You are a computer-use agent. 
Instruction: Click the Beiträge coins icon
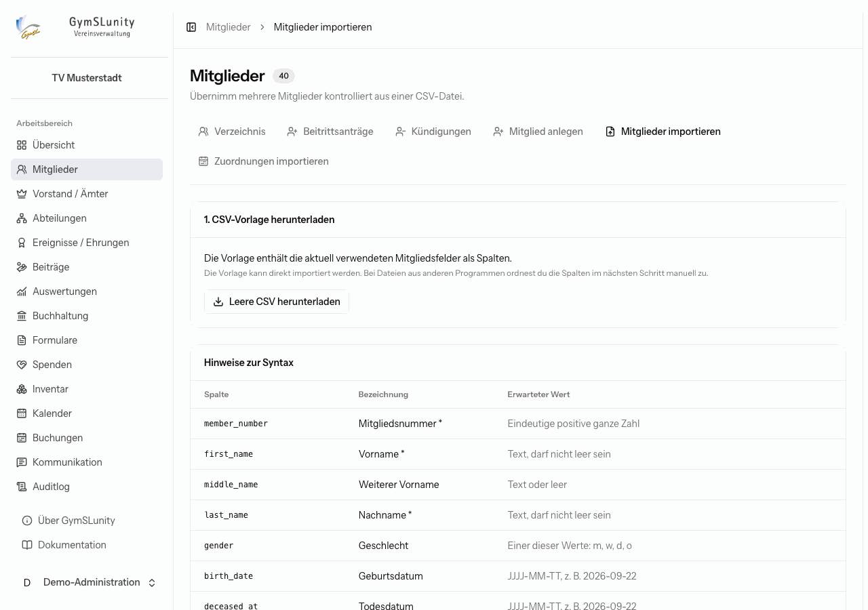pyautogui.click(x=22, y=267)
